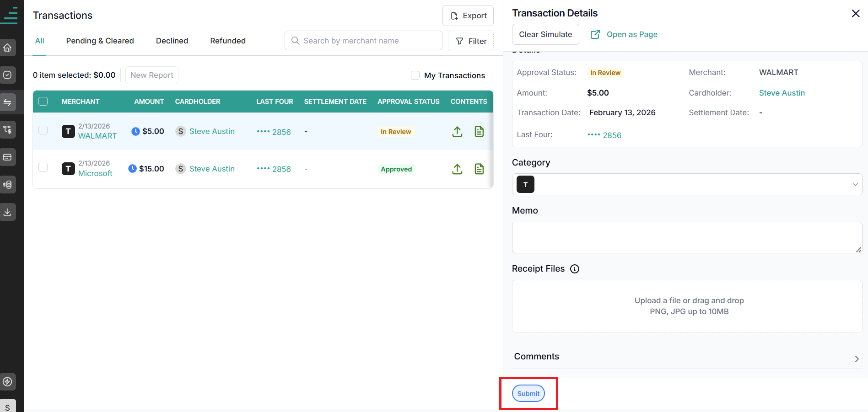The width and height of the screenshot is (868, 412).
Task: Open the Category dropdown
Action: tap(687, 184)
